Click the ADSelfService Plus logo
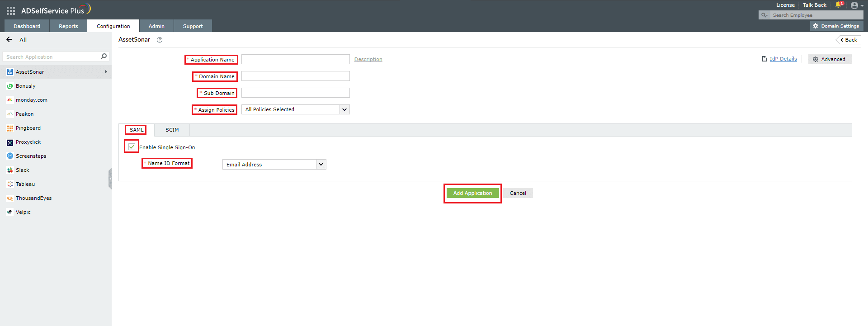This screenshot has width=868, height=326. click(56, 9)
